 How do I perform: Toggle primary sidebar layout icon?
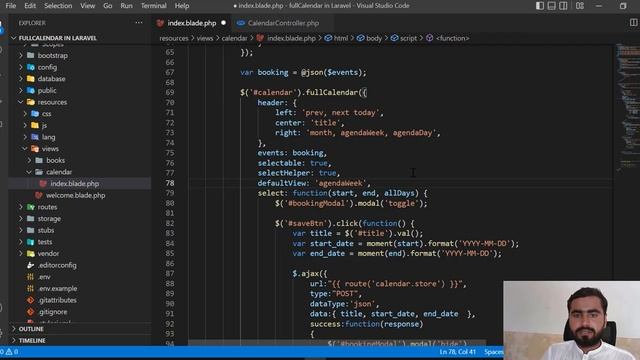[x=540, y=6]
